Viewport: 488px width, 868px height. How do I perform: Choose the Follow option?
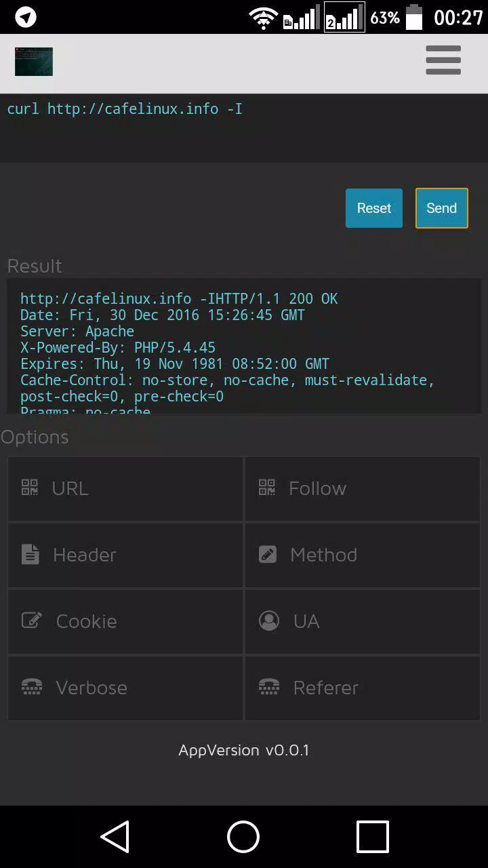(363, 488)
